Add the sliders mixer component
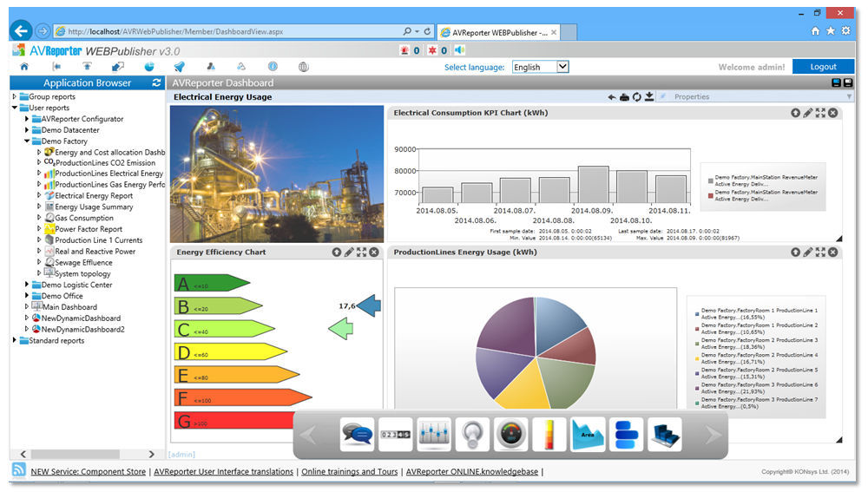 click(x=433, y=435)
